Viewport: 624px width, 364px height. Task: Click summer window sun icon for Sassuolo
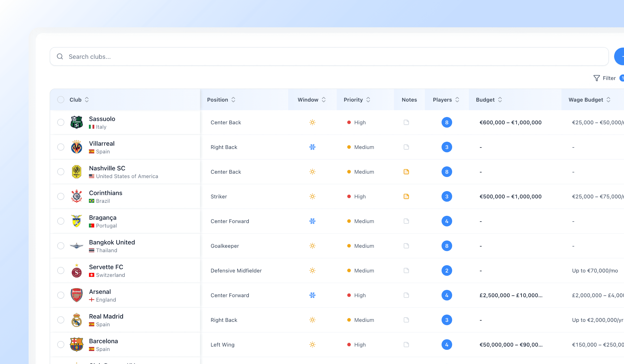tap(312, 122)
